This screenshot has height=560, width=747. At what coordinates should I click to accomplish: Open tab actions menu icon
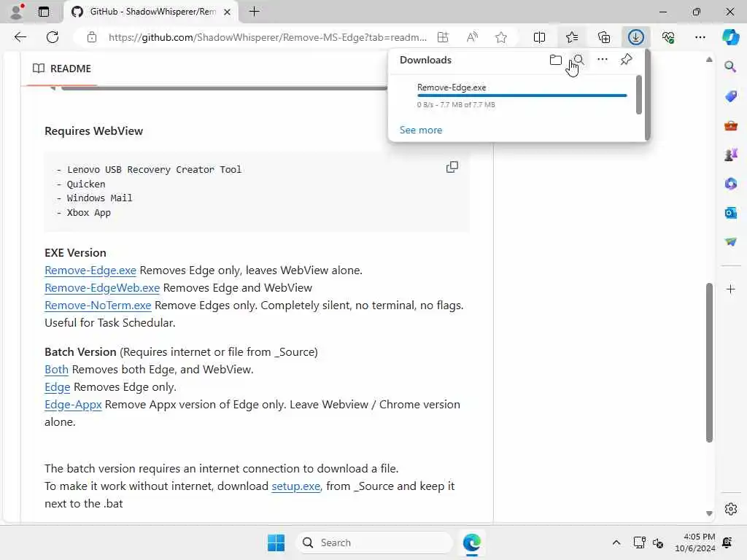[x=43, y=12]
